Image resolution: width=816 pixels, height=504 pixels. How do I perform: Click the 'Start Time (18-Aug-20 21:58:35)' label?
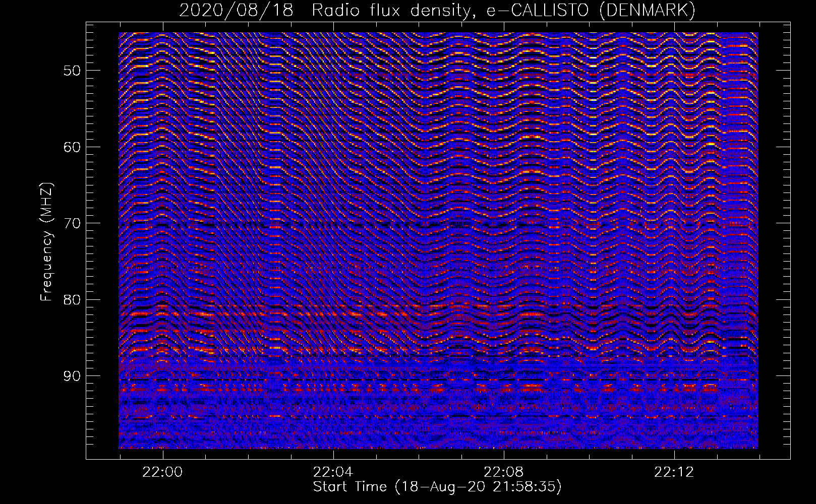[437, 487]
